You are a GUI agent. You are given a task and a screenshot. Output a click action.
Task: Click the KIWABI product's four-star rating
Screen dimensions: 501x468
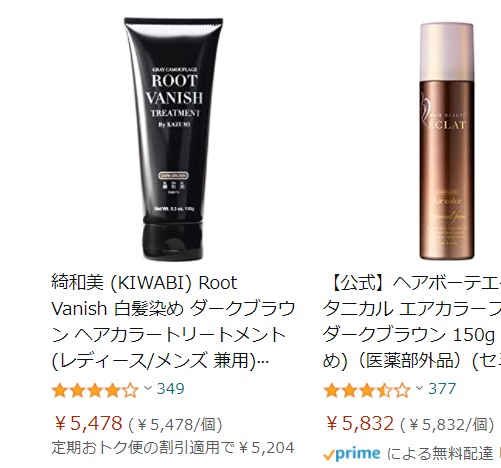click(95, 390)
